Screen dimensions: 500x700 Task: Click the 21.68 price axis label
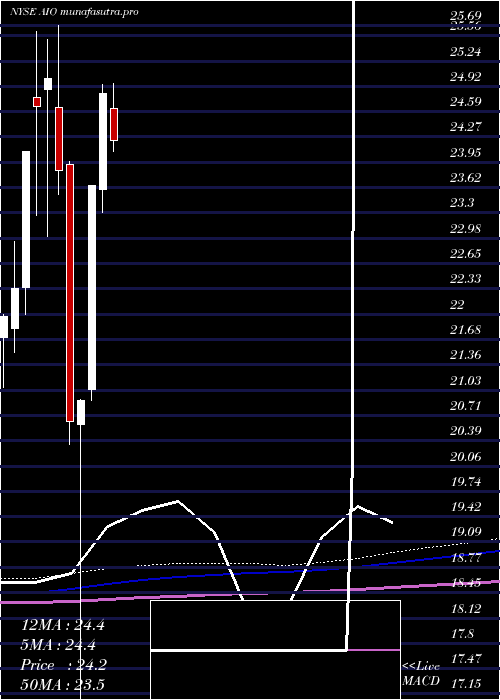(x=466, y=329)
